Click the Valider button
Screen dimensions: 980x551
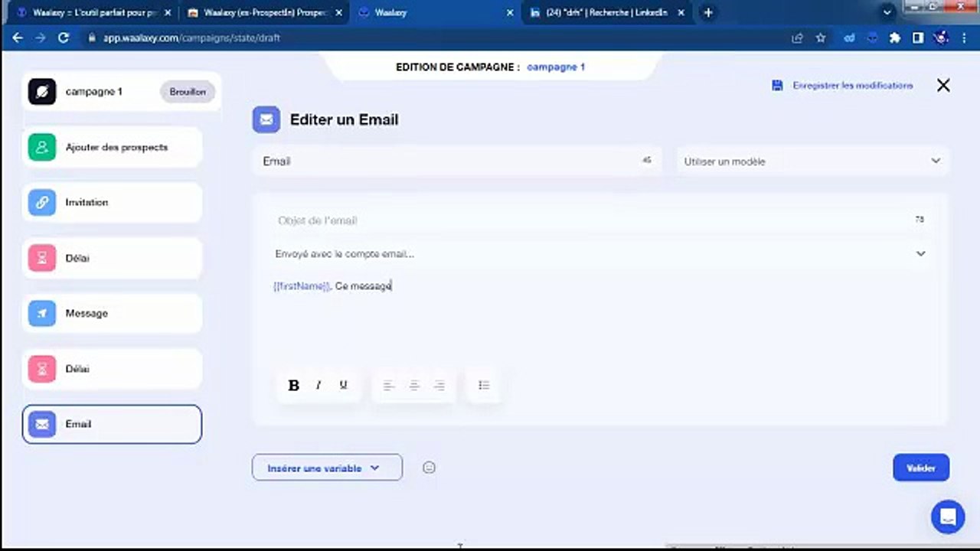point(921,468)
